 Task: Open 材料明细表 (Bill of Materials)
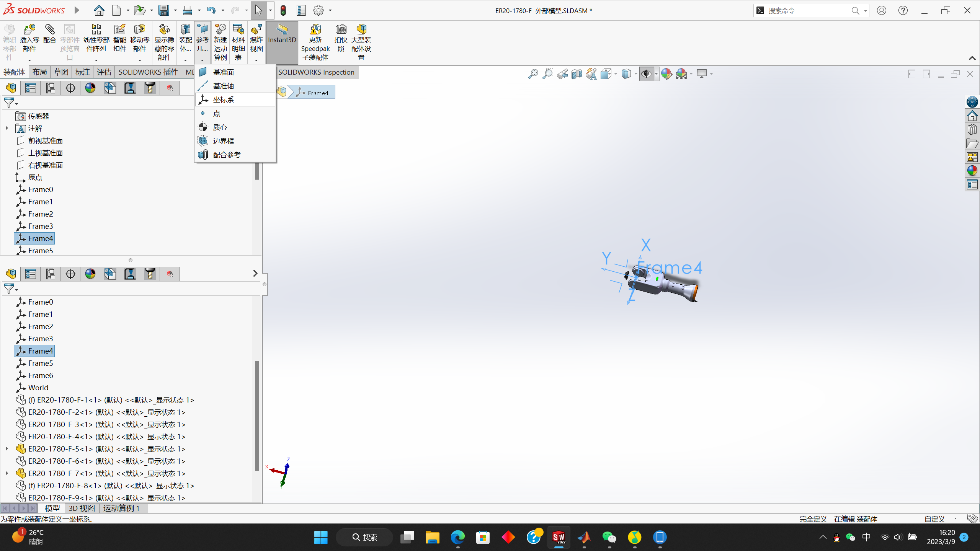pyautogui.click(x=238, y=38)
